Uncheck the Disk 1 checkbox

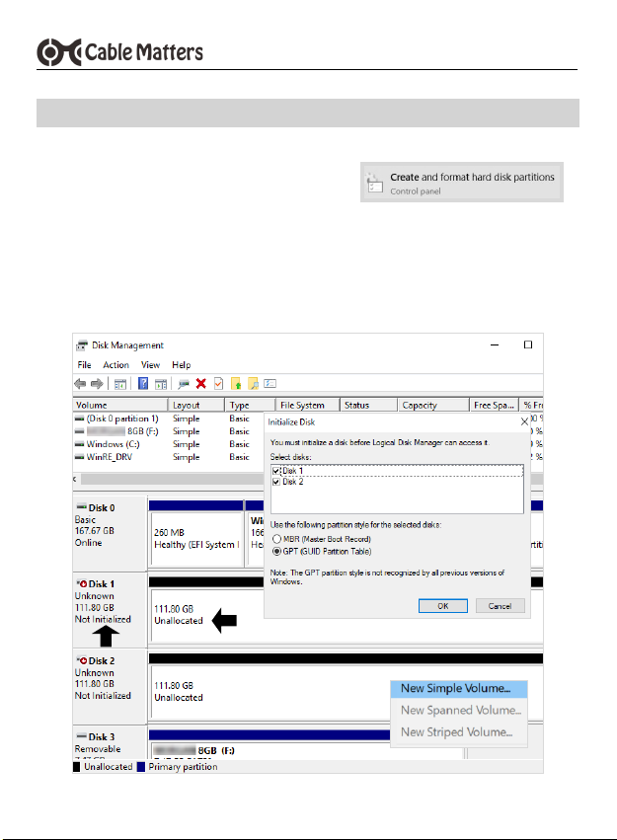click(276, 472)
